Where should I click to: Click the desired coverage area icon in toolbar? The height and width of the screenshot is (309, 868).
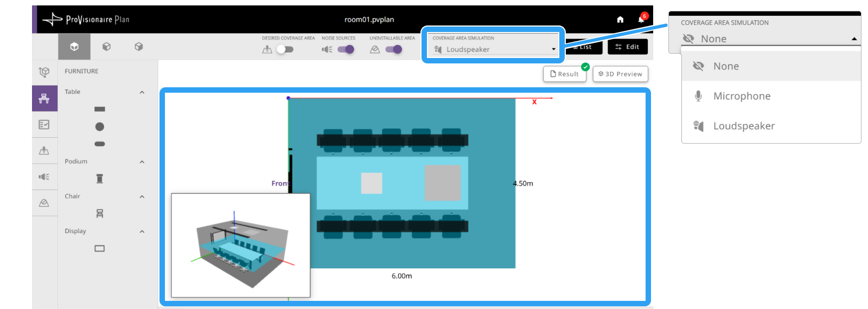point(267,49)
